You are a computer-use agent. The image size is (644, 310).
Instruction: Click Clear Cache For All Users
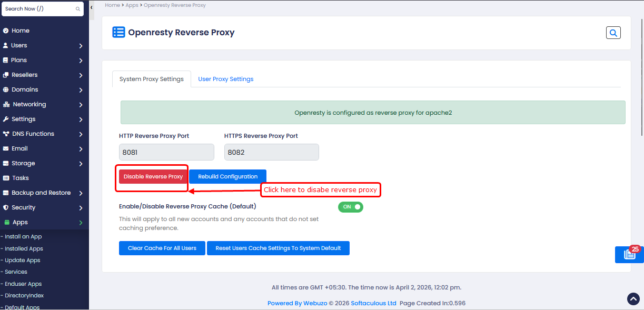(x=162, y=248)
